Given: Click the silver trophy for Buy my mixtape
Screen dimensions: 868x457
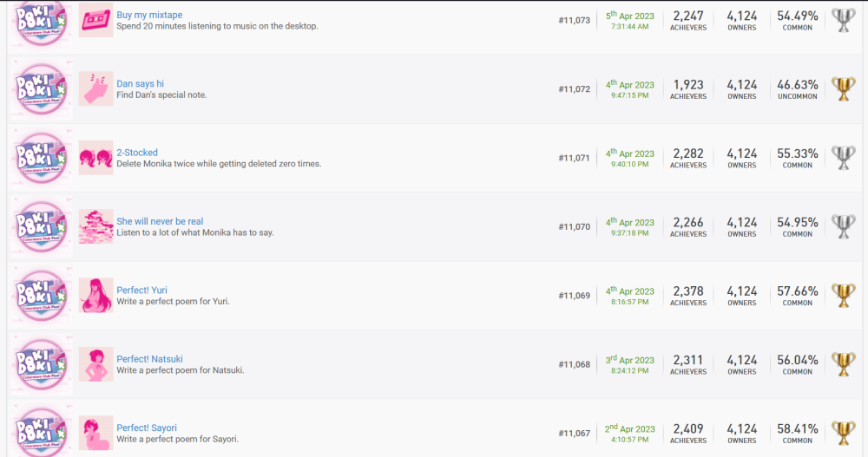Looking at the screenshot, I should (x=843, y=20).
